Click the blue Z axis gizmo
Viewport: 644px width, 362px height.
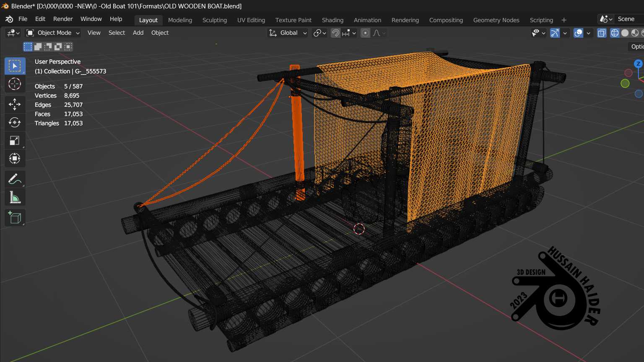[x=638, y=64]
